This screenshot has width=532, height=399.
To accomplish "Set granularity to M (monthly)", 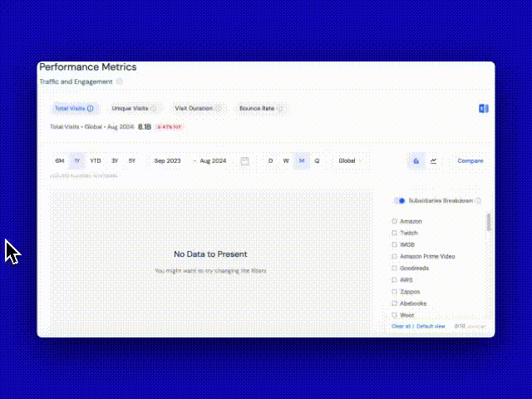I will [x=302, y=160].
